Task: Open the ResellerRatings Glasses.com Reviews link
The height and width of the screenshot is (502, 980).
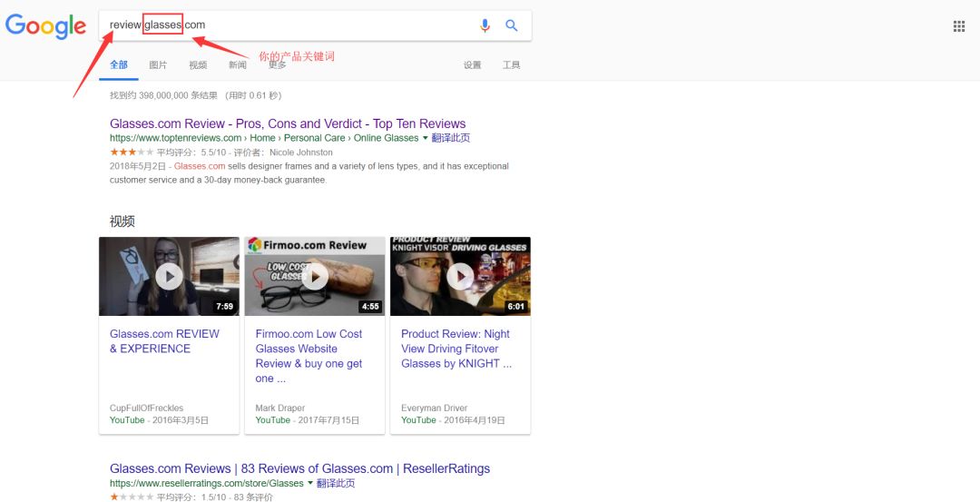Action: [299, 468]
